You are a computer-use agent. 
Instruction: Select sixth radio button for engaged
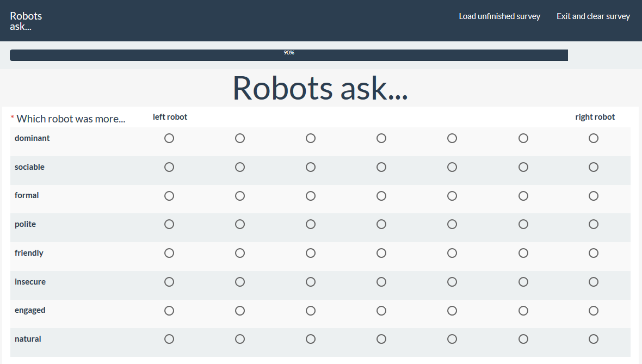click(523, 311)
